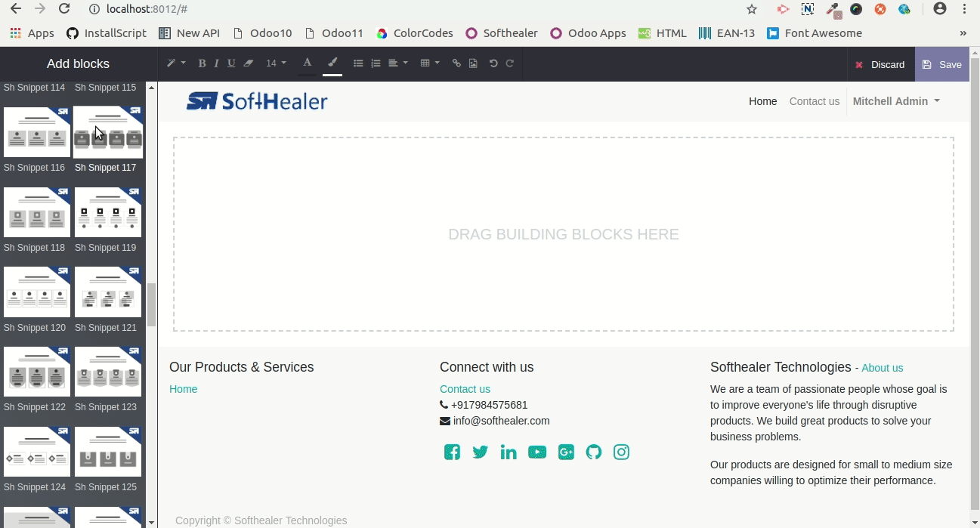The image size is (980, 528).
Task: Select Sh Snippet 116 thumbnail
Action: click(37, 132)
